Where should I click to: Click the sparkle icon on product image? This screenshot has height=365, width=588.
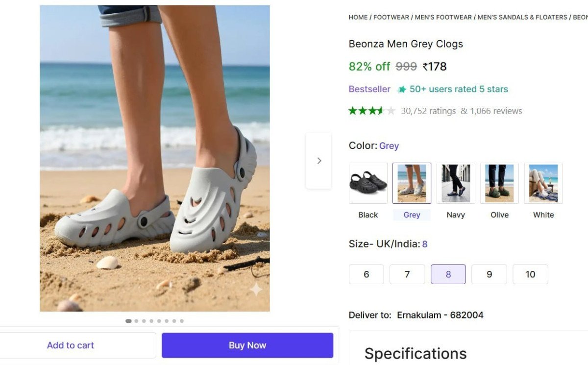coord(256,289)
